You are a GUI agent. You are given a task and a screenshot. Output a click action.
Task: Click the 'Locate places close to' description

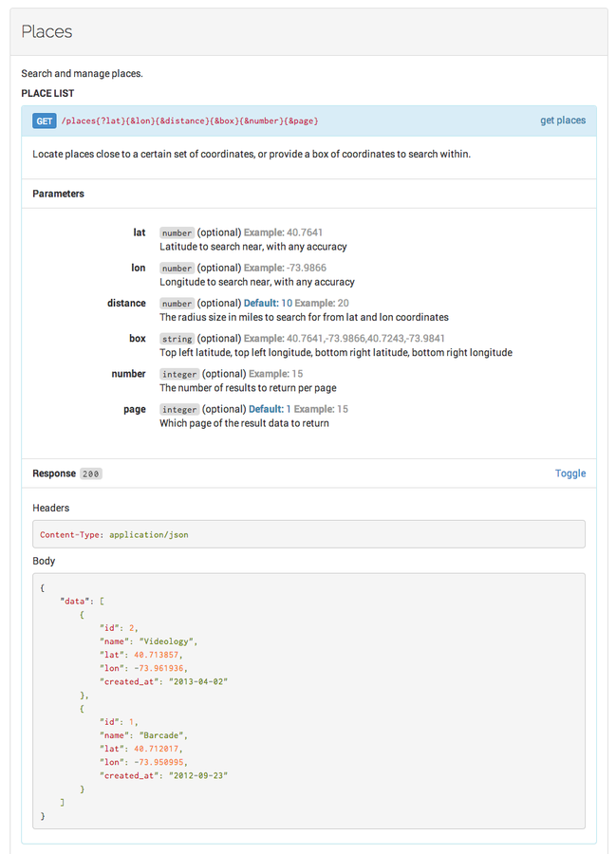click(x=252, y=154)
